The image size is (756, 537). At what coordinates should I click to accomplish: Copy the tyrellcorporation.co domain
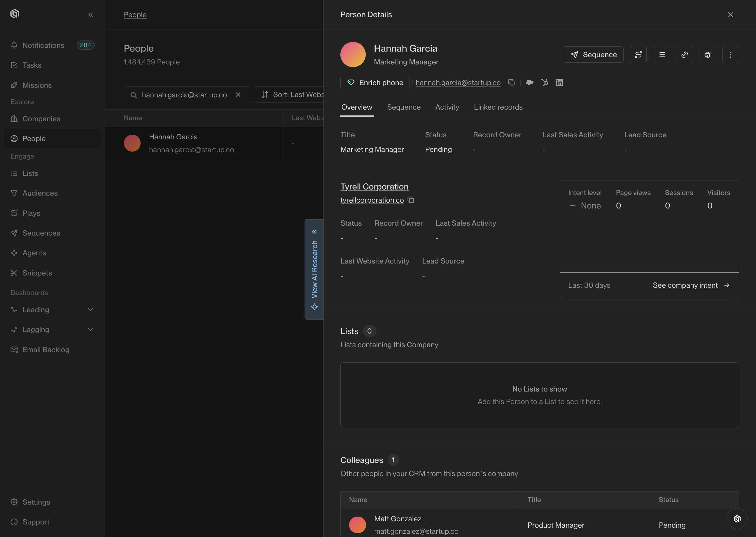tap(411, 200)
